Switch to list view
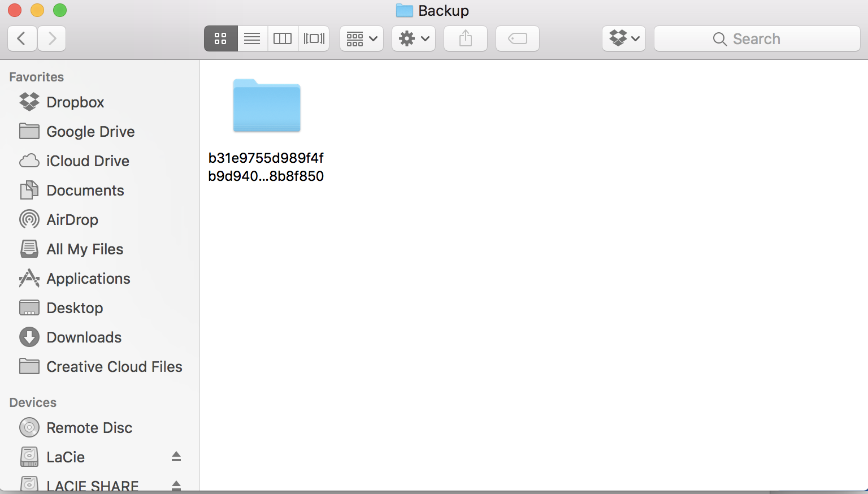 [x=252, y=38]
